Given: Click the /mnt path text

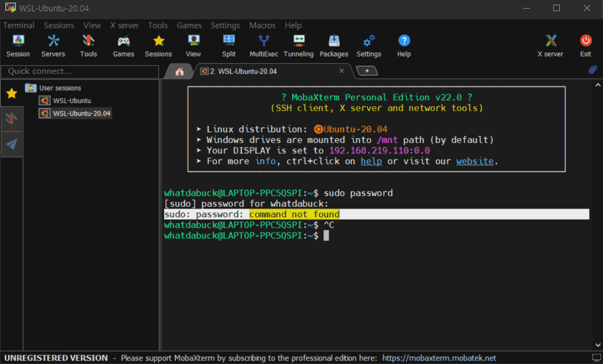Looking at the screenshot, I should [x=387, y=139].
